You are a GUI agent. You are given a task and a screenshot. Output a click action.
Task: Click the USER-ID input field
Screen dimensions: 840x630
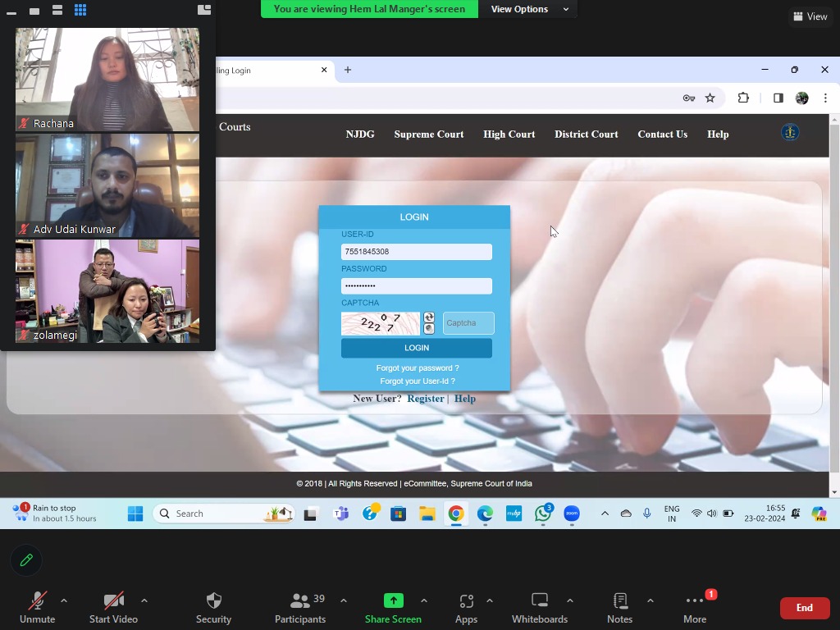[416, 252]
